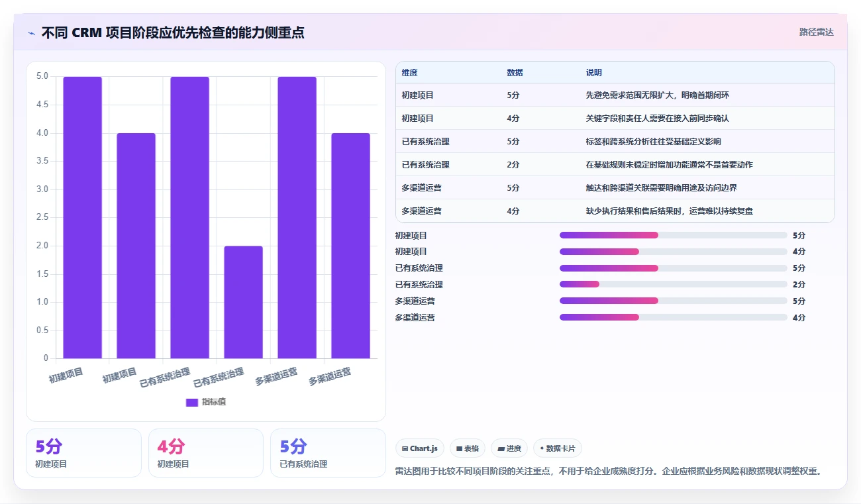Screen dimensions: 861x504
Task: Click the 5分 已有系统治理 data card
Action: (328, 453)
